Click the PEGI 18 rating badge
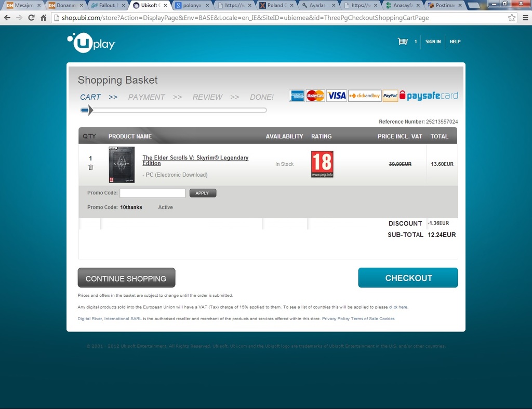 (322, 164)
